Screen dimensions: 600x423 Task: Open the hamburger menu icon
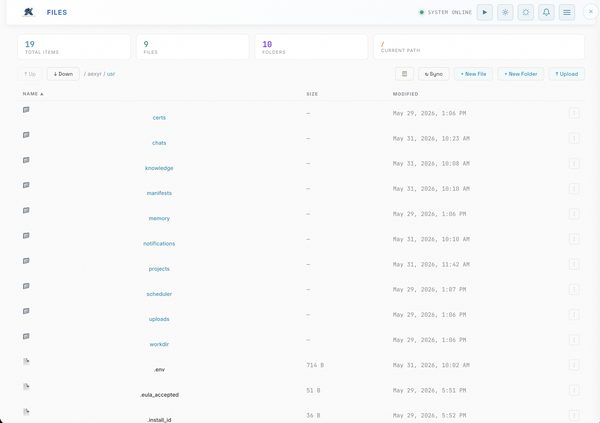tap(567, 12)
